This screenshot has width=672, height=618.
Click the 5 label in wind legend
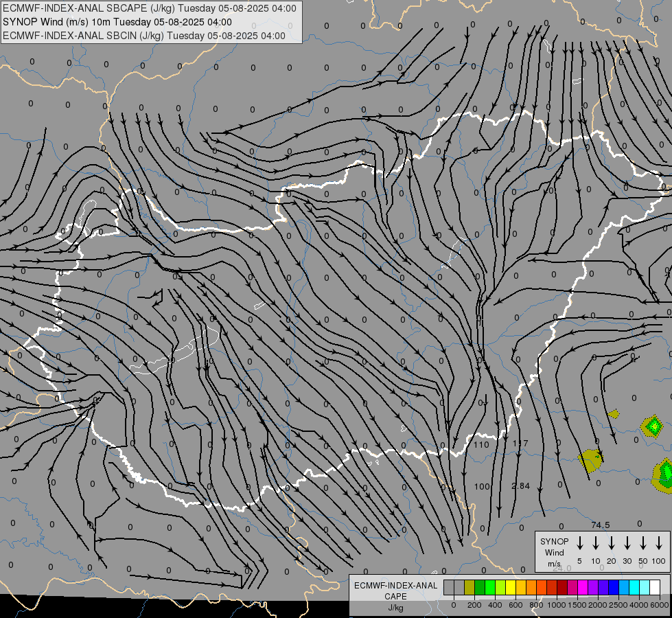point(579,561)
